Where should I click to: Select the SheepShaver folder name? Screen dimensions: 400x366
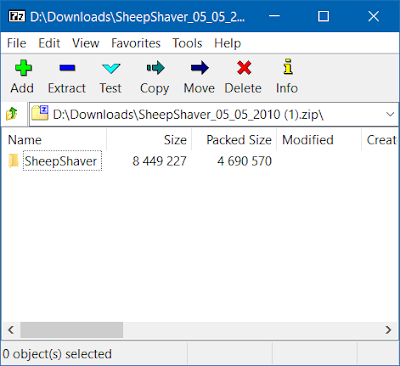61,161
